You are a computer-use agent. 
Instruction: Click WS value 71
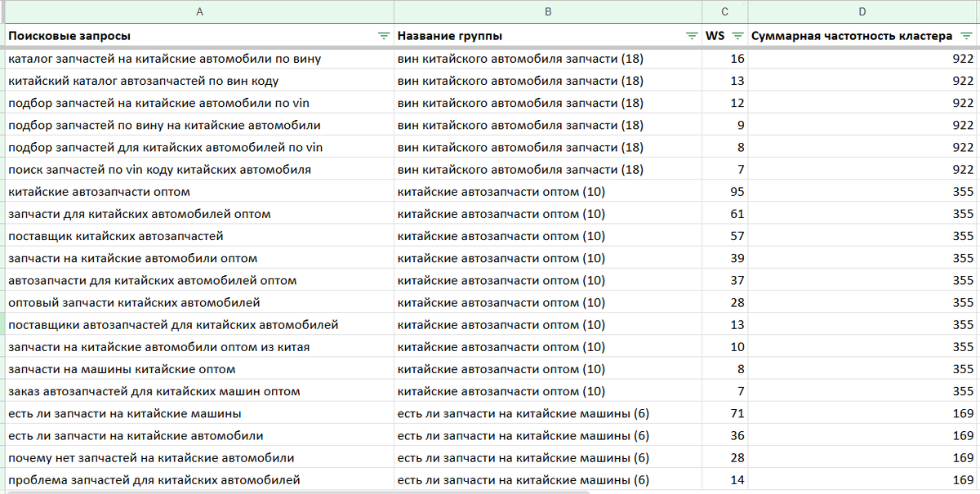coord(725,413)
